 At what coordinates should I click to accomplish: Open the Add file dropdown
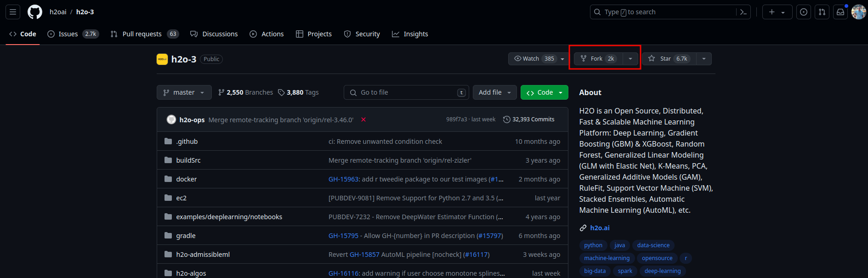coord(495,92)
